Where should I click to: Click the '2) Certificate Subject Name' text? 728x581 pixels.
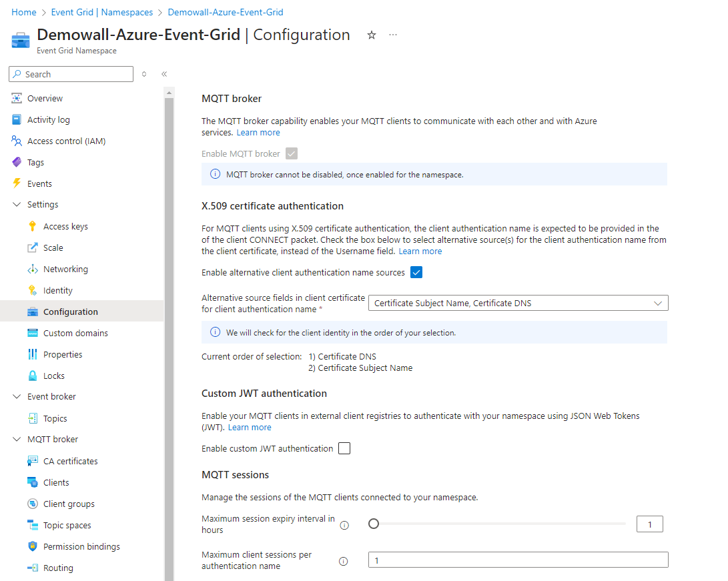pos(360,368)
